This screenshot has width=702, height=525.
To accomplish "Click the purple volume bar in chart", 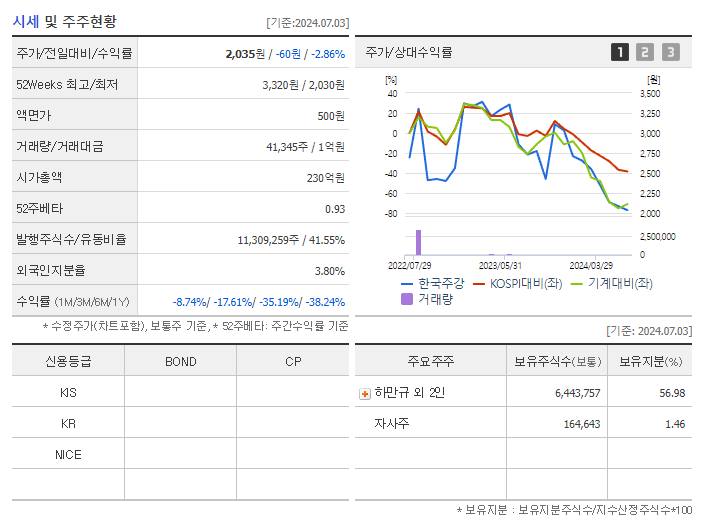I will coord(419,243).
